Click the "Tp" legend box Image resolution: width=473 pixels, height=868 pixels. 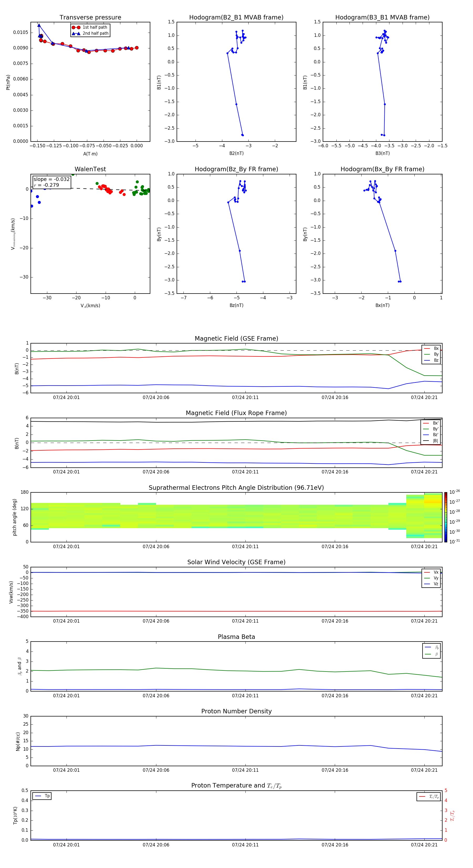(x=42, y=796)
